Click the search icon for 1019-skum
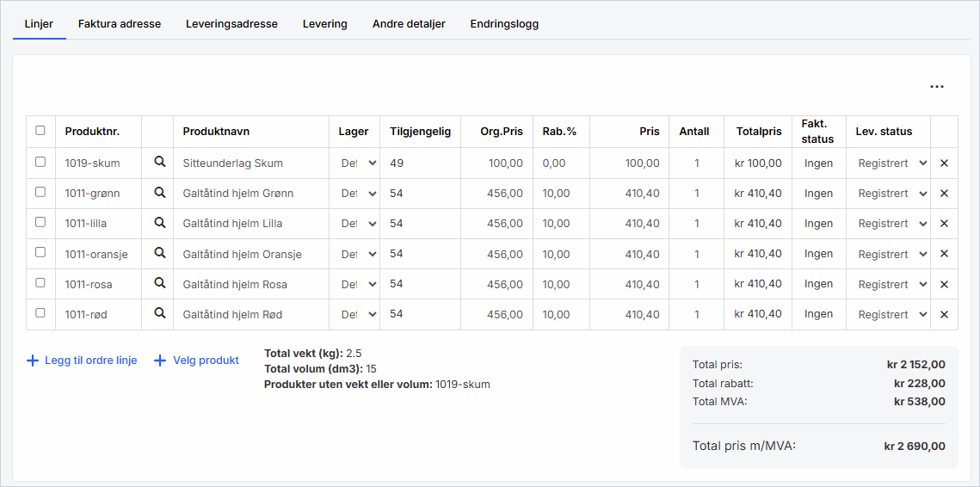Screen dimensions: 980x487 (159, 162)
